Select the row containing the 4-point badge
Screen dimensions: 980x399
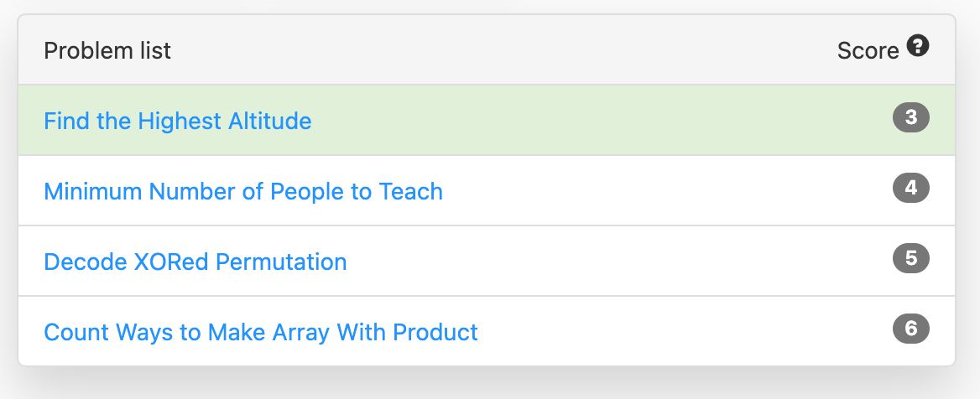point(487,190)
